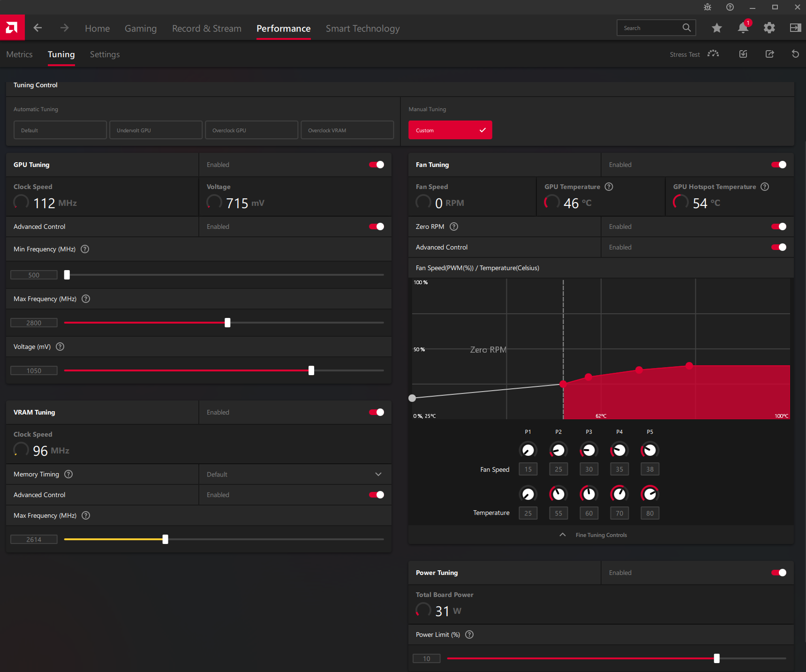Toggle GPU Tuning enabled switch
806x672 pixels.
tap(377, 165)
